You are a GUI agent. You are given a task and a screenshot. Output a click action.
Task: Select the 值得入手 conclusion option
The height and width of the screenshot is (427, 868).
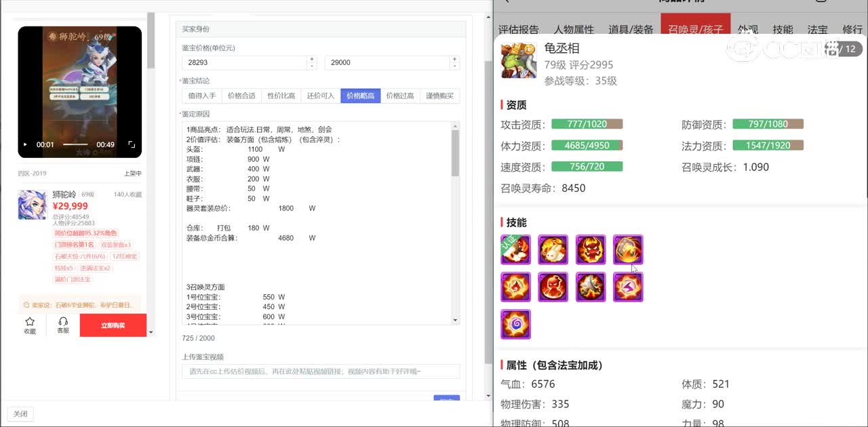[202, 96]
